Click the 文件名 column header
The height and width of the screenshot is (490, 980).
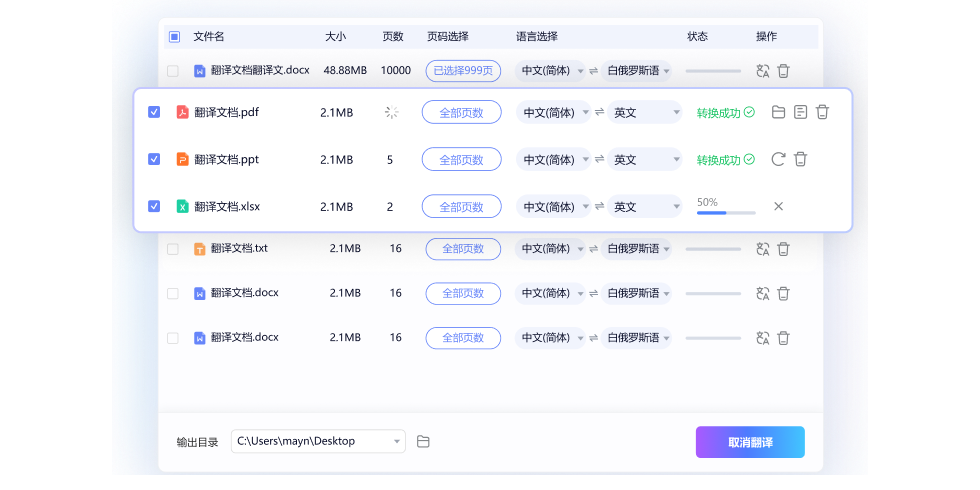[x=209, y=37]
